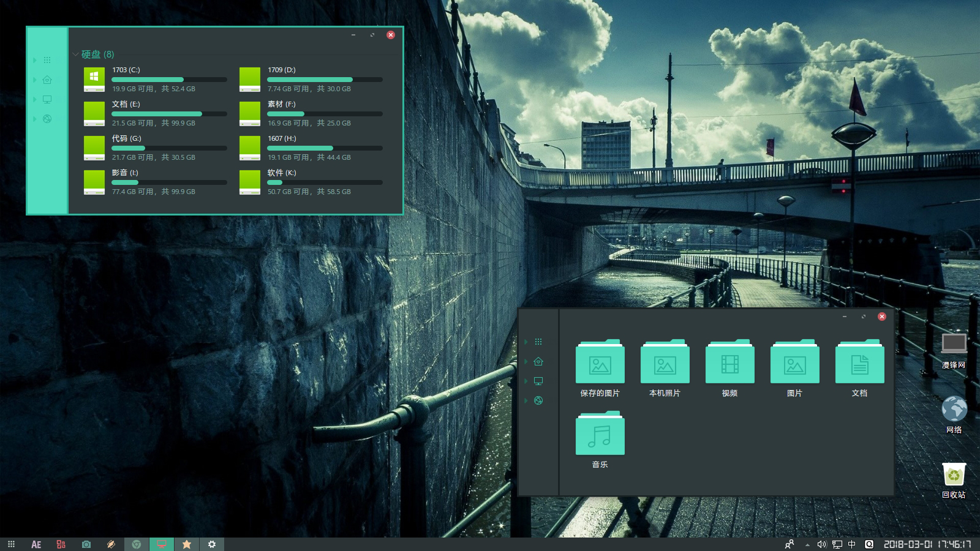The width and height of the screenshot is (980, 551).
Task: Click the 文档 (E:) drive usage bar
Action: [169, 114]
